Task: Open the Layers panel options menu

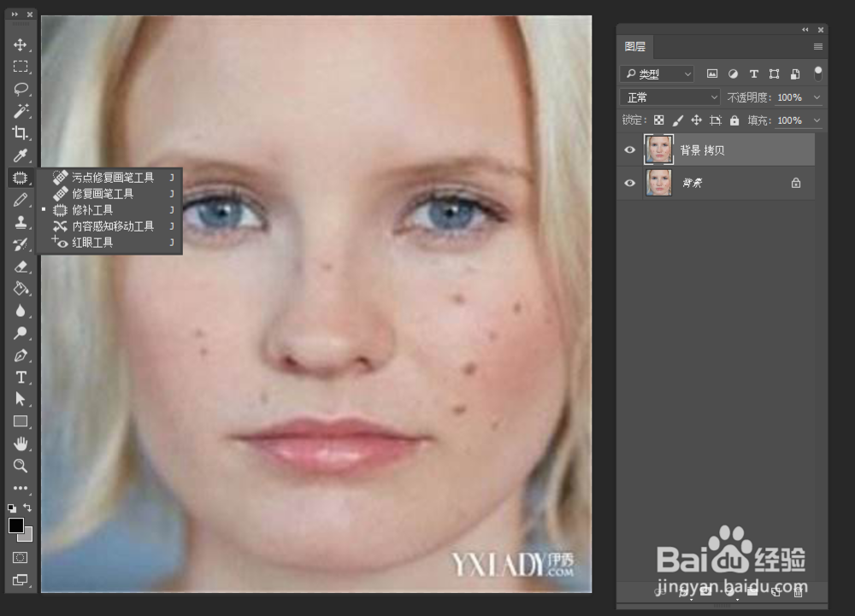Action: click(818, 47)
